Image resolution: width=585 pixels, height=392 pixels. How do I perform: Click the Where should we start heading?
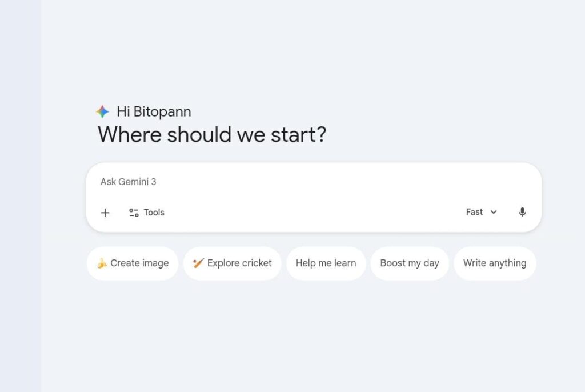click(212, 135)
